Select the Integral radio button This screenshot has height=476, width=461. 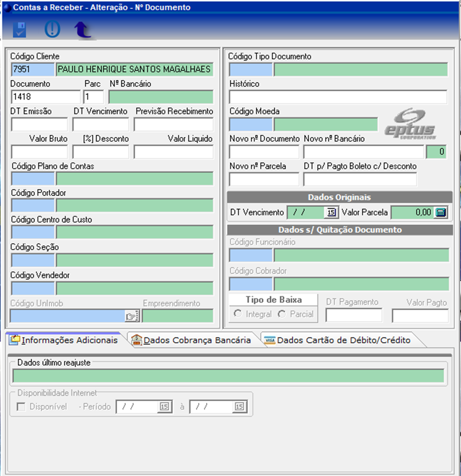point(238,314)
